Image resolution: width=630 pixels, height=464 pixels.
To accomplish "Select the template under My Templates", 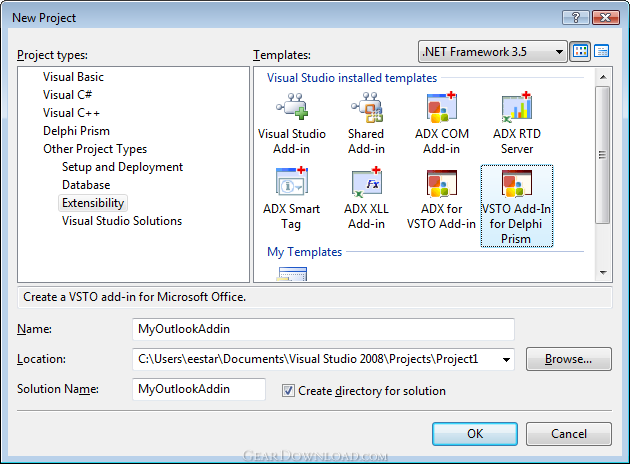I will [x=292, y=274].
